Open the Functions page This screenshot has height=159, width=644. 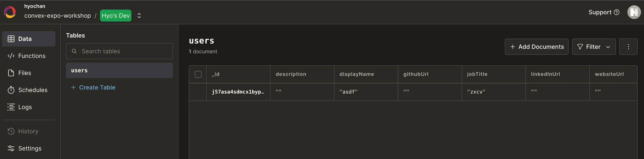(x=31, y=56)
